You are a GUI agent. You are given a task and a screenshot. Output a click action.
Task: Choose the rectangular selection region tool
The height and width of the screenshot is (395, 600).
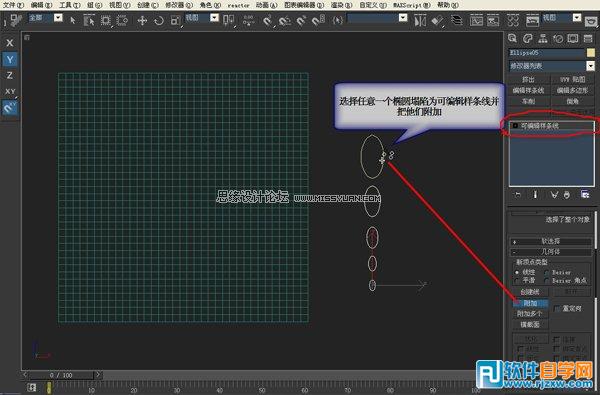pyautogui.click(x=106, y=20)
